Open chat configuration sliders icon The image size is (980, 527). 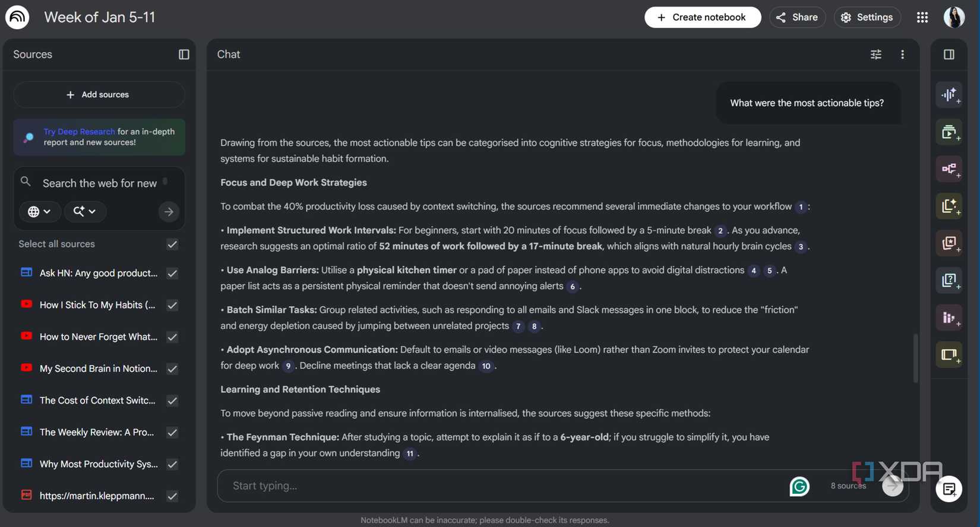875,55
